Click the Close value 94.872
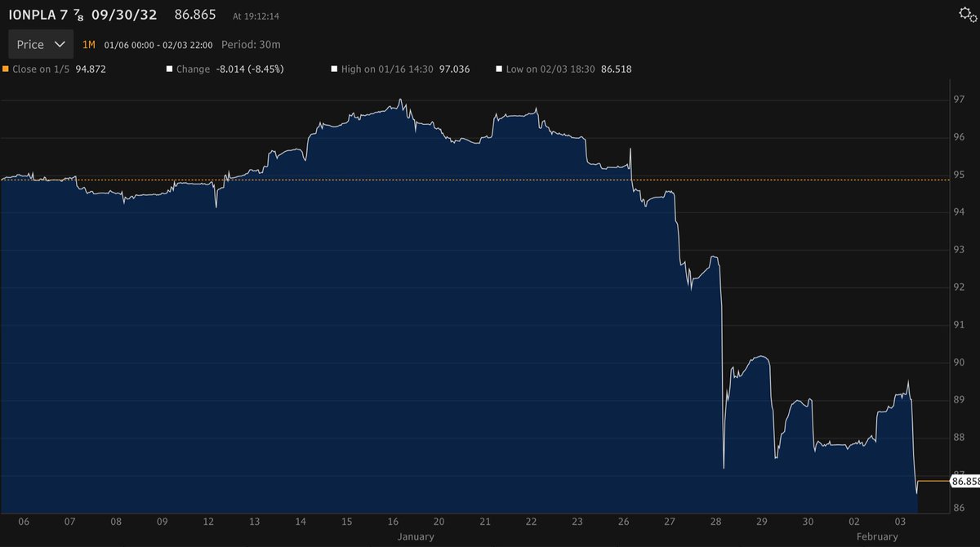980x547 pixels. coord(90,69)
